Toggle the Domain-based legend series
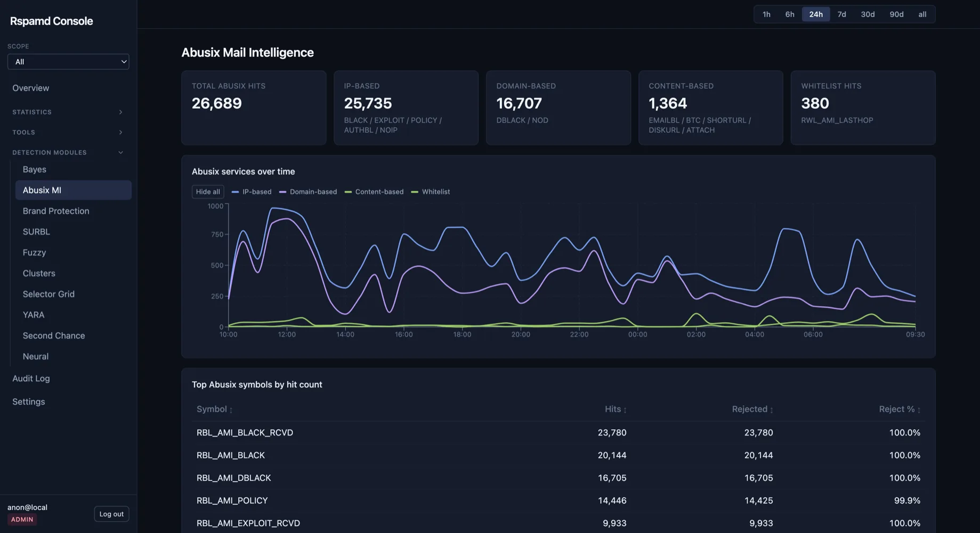 308,192
